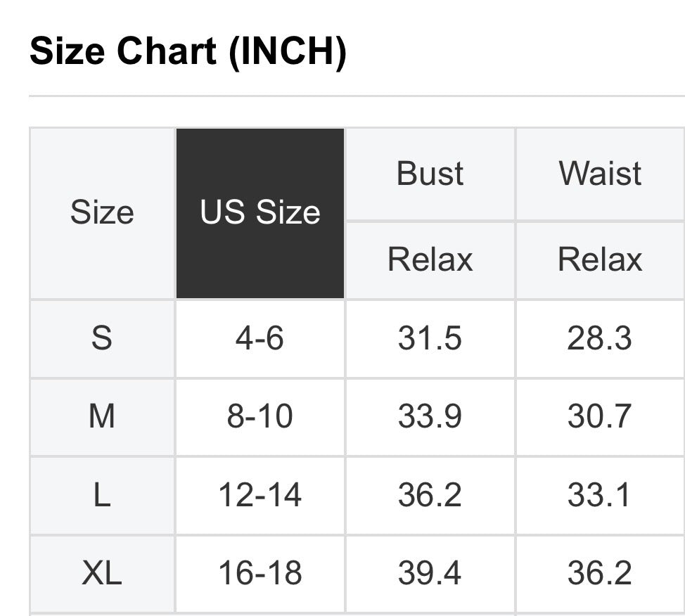Select the 28.3 waist measurement
685x616 pixels.
[x=600, y=339]
